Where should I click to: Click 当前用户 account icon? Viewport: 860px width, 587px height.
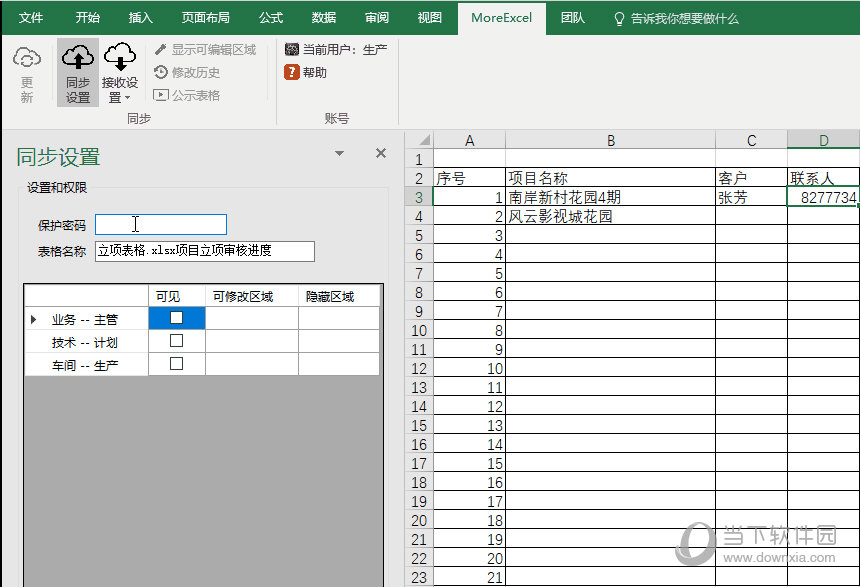[291, 50]
